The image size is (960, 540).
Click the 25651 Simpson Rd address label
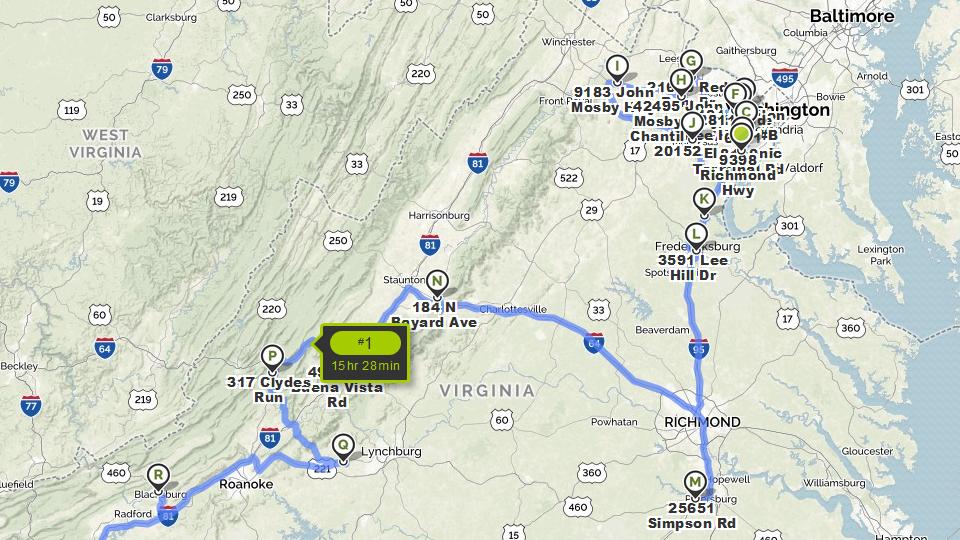coord(692,516)
